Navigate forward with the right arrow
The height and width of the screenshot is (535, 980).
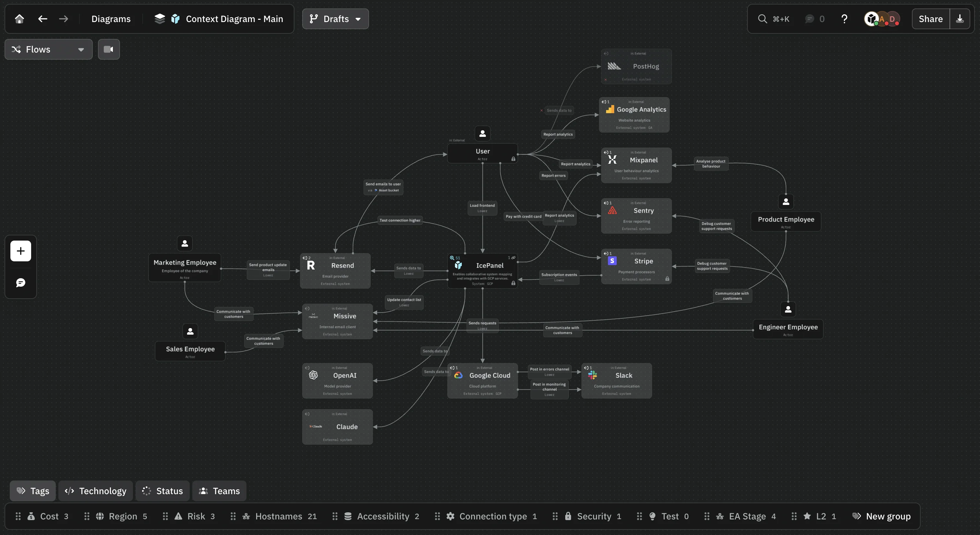[64, 19]
